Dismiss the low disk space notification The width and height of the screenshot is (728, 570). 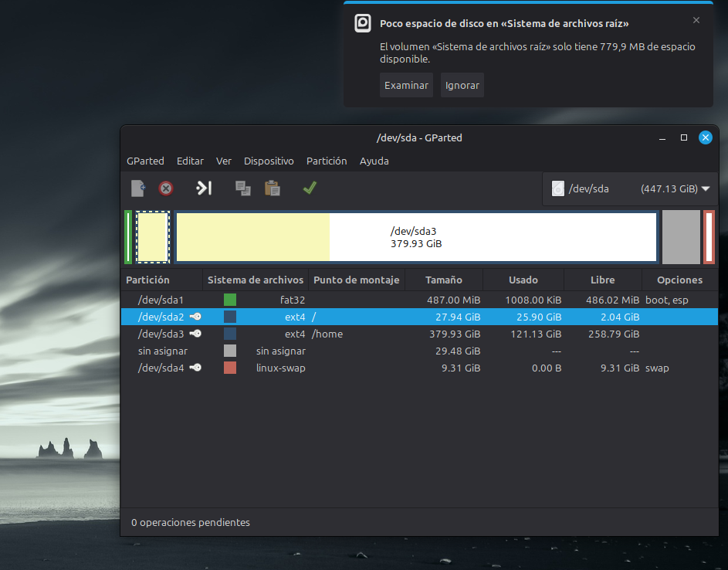coord(696,21)
